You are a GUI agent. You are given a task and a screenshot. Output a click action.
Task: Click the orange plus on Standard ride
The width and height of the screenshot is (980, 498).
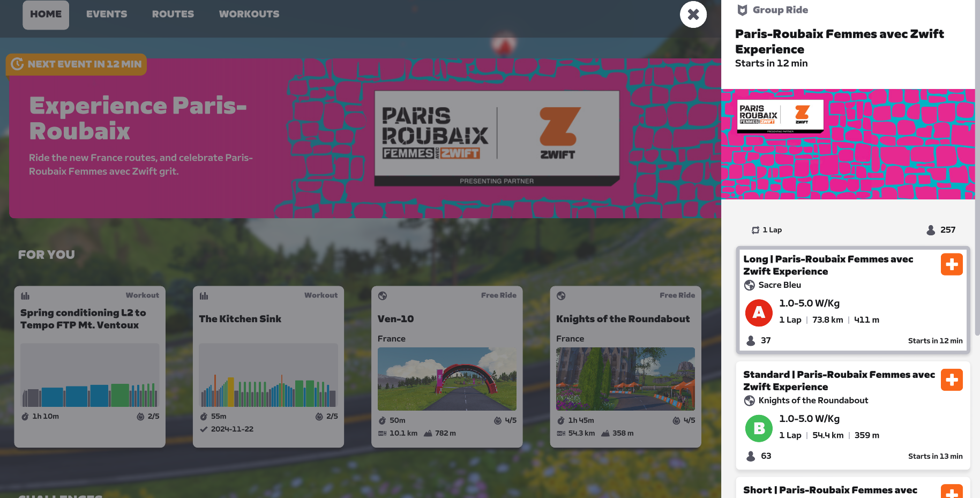(952, 380)
